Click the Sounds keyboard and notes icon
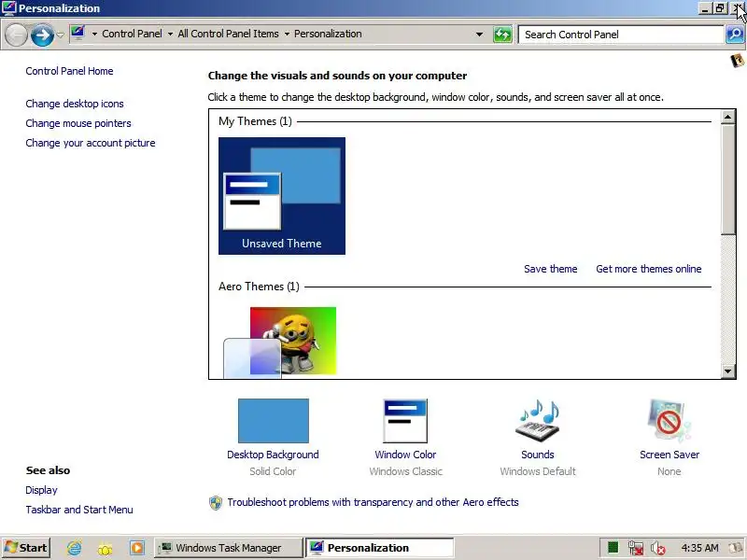Viewport: 747px width, 560px height. coord(539,421)
